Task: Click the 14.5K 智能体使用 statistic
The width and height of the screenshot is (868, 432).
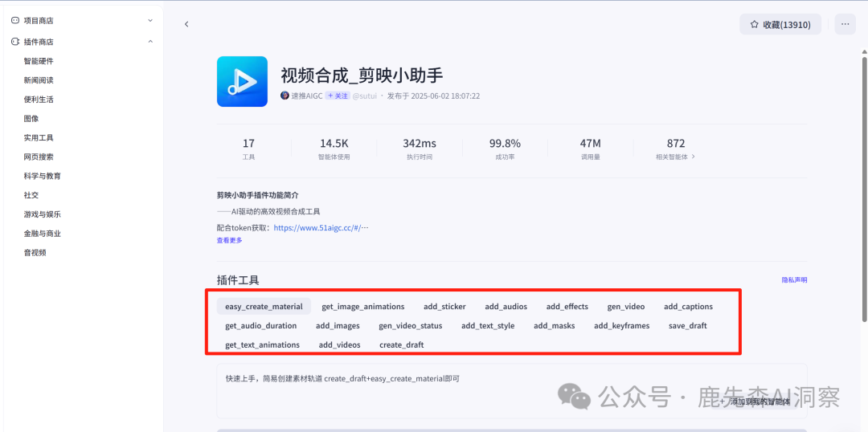Action: pyautogui.click(x=334, y=149)
